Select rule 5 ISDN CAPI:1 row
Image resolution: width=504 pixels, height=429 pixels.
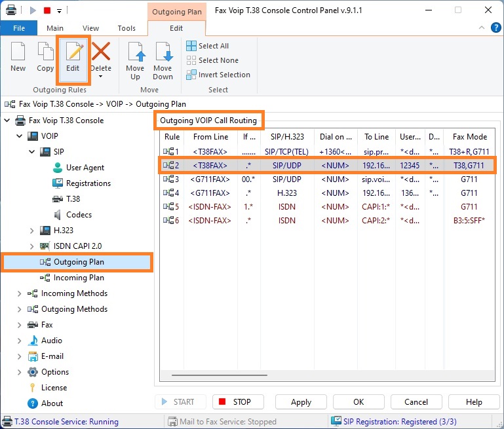[x=327, y=207]
